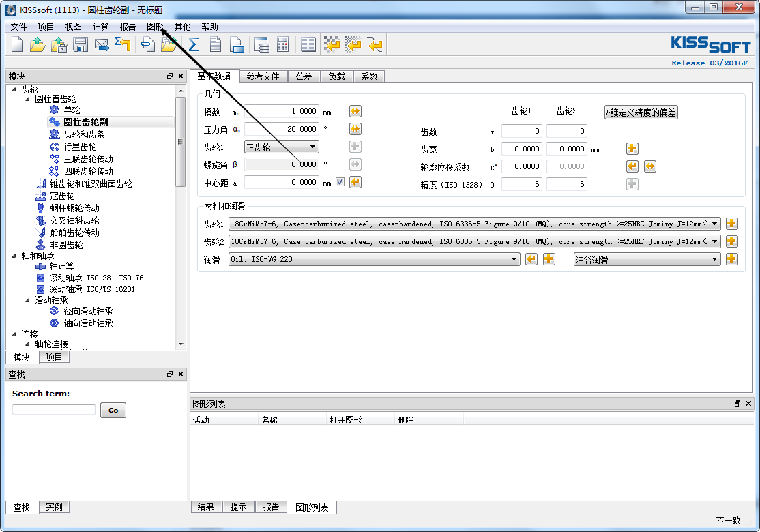Click the document with paperclip toolbar icon

(148, 44)
